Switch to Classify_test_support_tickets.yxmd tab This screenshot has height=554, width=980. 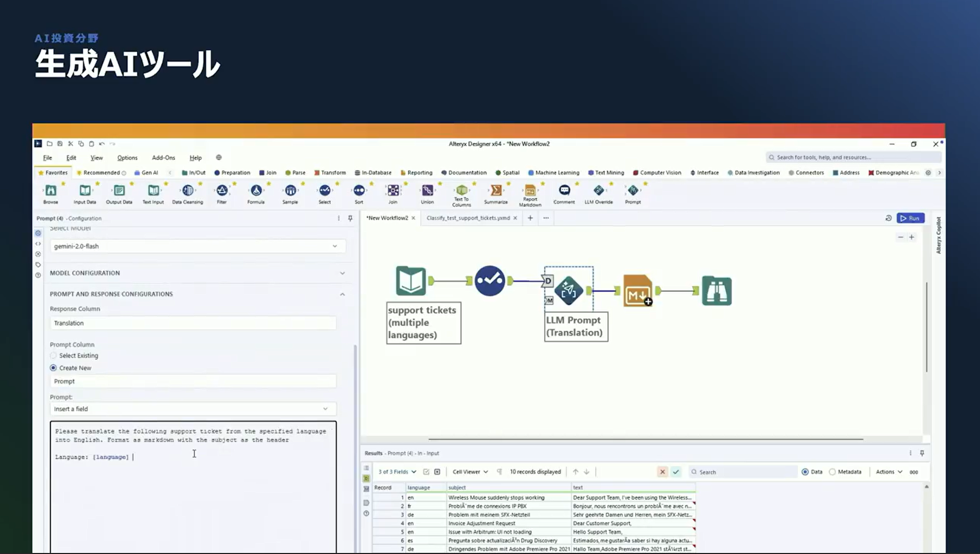point(468,218)
